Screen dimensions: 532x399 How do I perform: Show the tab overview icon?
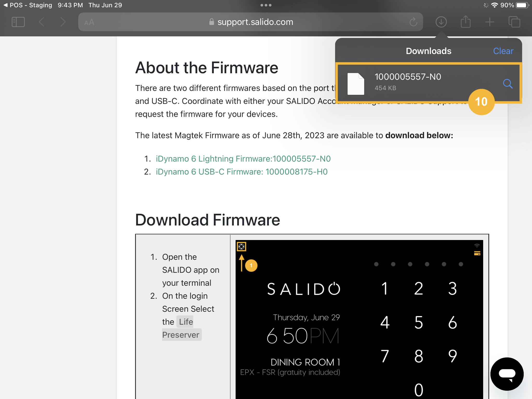click(x=514, y=22)
